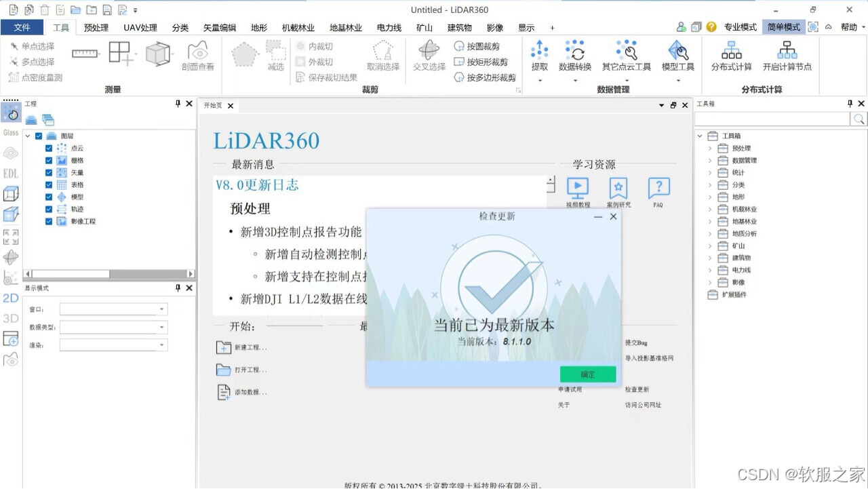
Task: Click the grid add-window tool icon
Action: (121, 54)
